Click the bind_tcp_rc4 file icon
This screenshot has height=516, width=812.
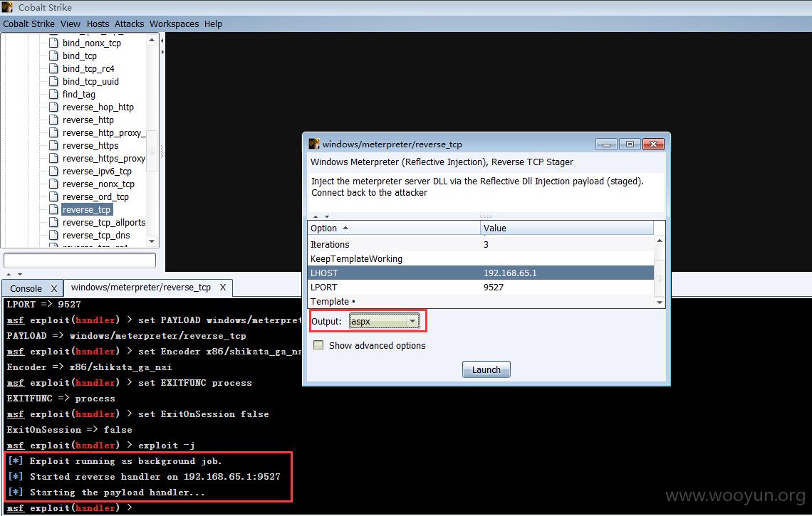coord(53,69)
